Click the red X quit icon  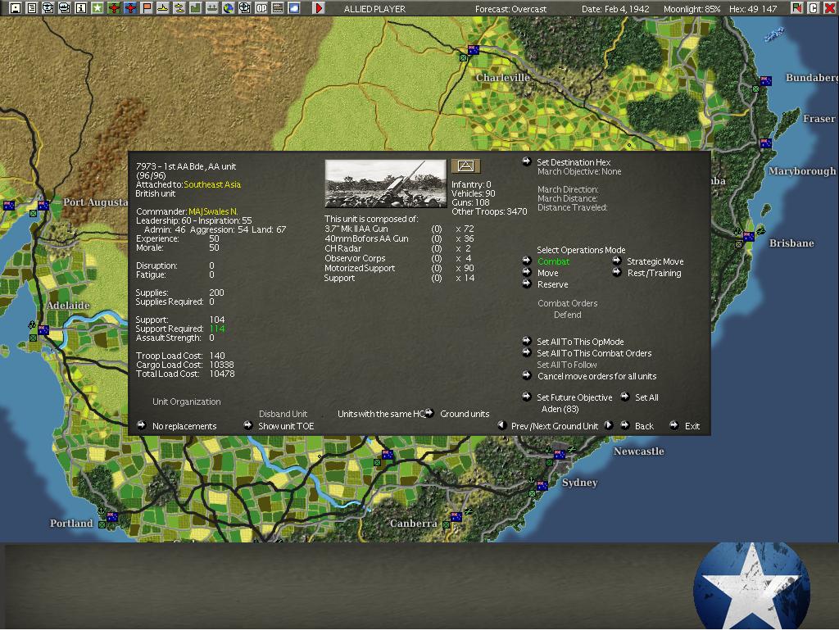click(830, 8)
